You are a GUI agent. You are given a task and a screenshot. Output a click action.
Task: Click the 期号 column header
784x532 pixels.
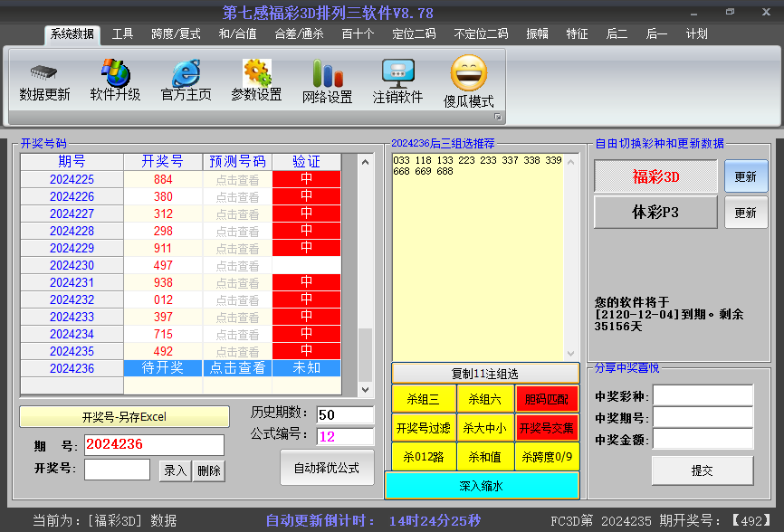click(x=72, y=162)
